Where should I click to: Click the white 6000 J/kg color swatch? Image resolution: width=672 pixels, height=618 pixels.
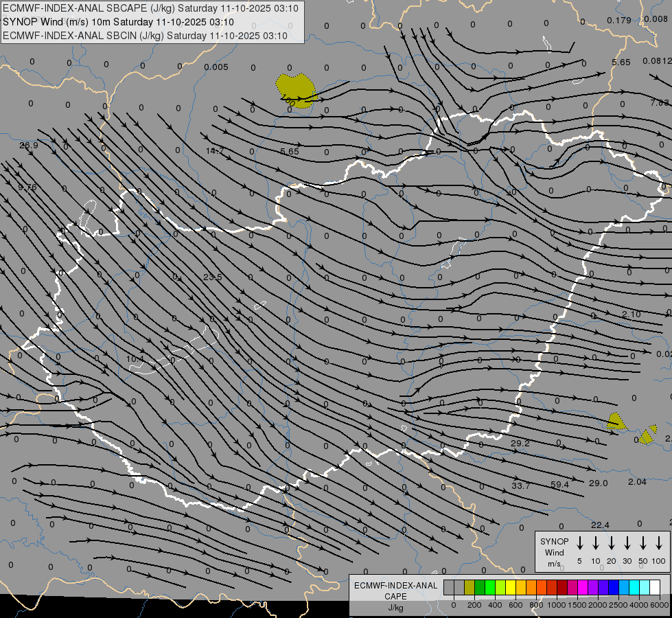click(655, 588)
